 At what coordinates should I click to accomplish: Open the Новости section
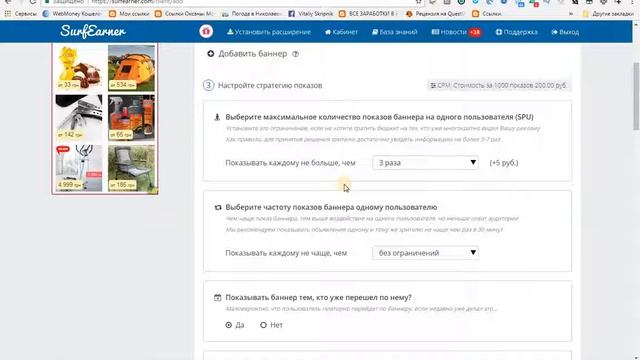tap(449, 32)
